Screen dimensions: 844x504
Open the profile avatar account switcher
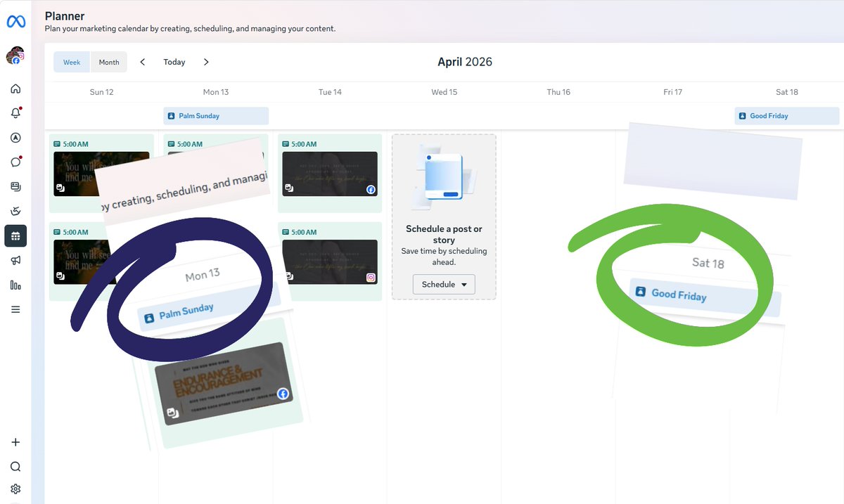tap(15, 56)
